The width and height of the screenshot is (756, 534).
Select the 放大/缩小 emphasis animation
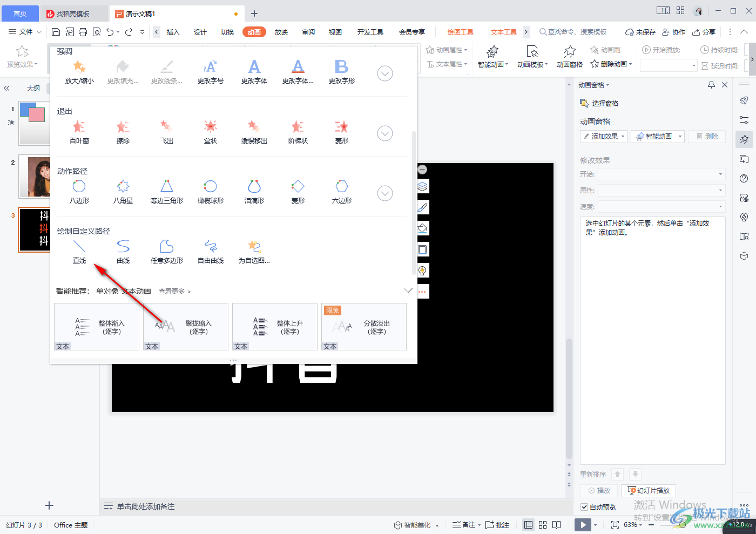pyautogui.click(x=79, y=72)
